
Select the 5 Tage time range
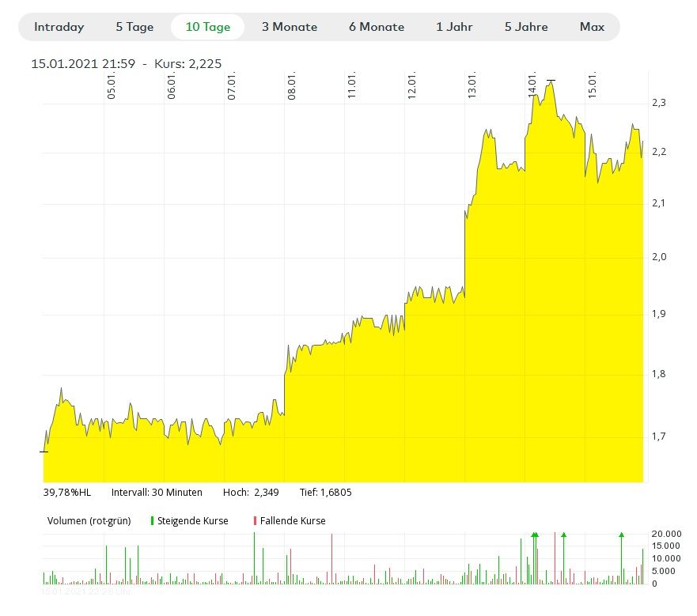pos(134,27)
